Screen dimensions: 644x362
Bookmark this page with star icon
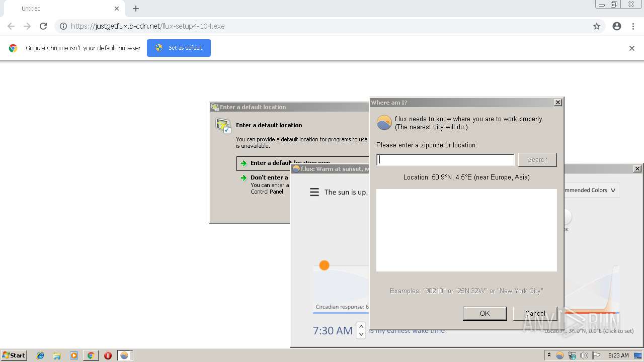coord(597,26)
